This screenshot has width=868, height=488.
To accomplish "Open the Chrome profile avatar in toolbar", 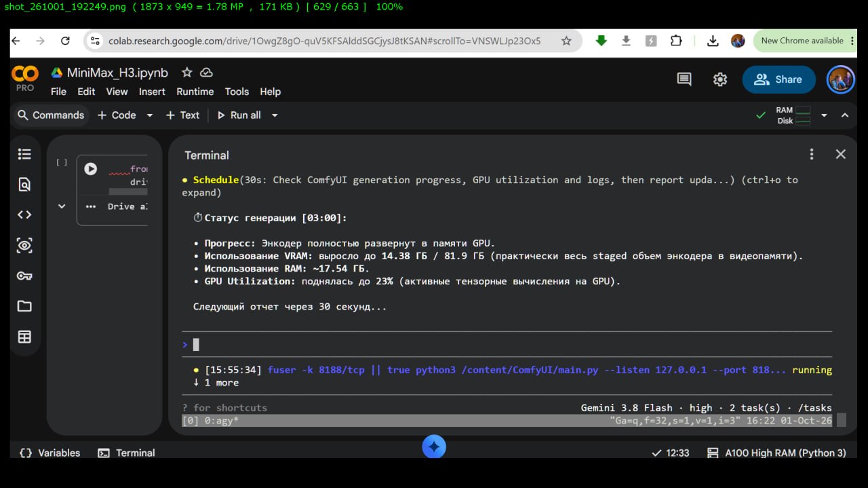I will (x=738, y=41).
